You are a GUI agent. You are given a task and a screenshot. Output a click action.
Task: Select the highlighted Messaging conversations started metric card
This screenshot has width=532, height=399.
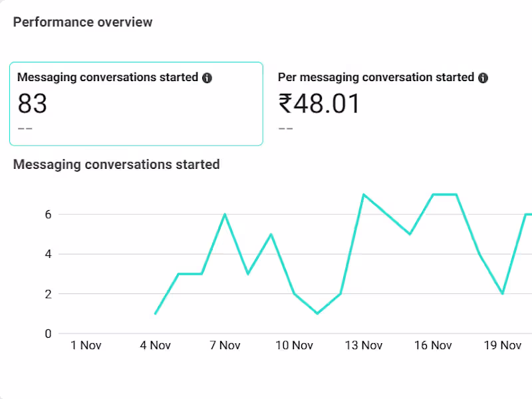(x=136, y=104)
